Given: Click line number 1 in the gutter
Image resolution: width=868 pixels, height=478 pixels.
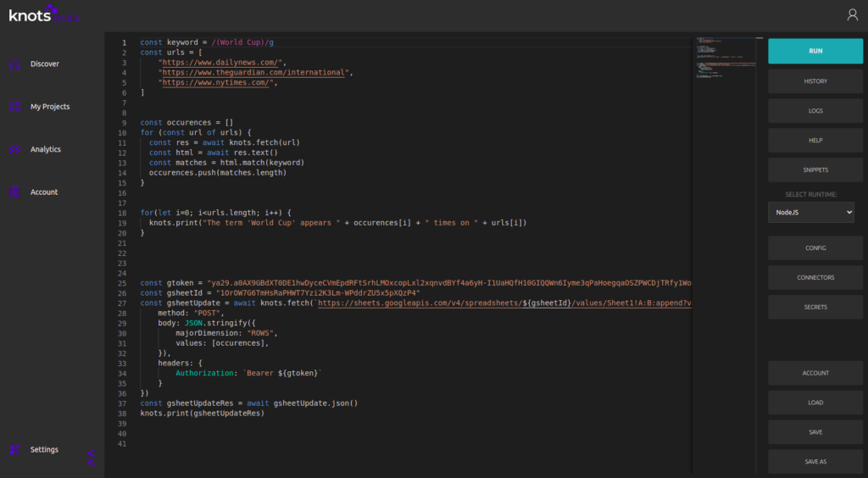Looking at the screenshot, I should point(124,42).
